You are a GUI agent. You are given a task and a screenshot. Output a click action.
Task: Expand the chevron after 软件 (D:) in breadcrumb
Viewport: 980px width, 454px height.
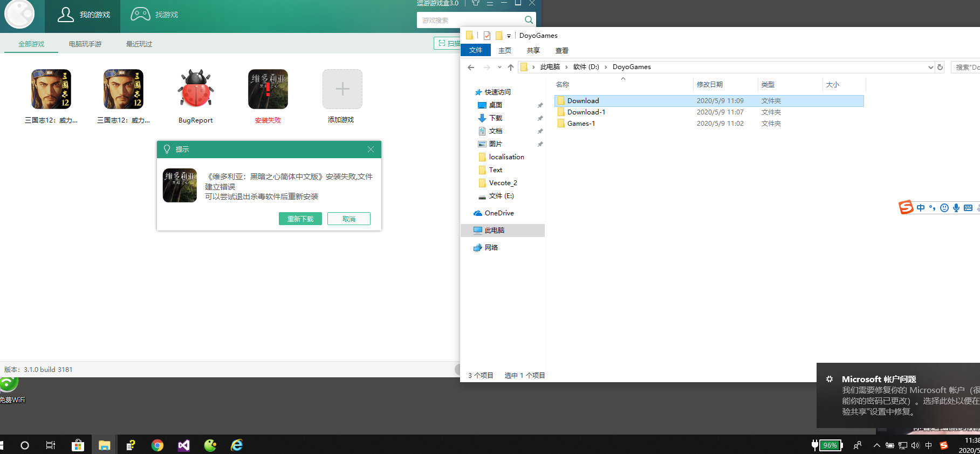[606, 67]
